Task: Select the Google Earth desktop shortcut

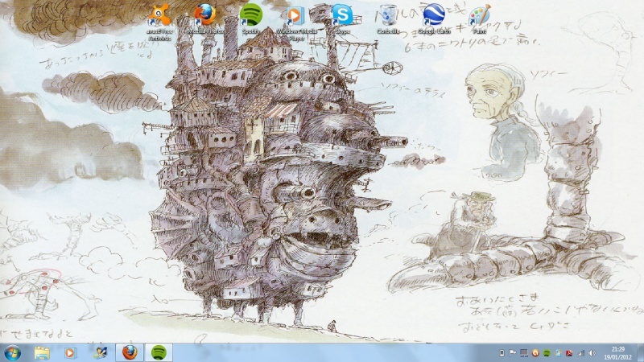Action: (x=434, y=19)
